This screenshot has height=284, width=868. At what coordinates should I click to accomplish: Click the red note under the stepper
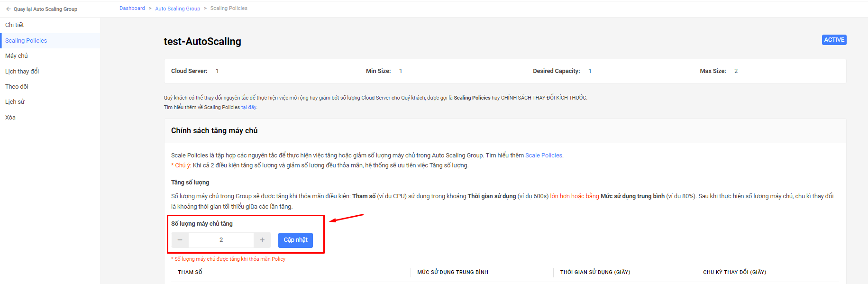(228, 259)
